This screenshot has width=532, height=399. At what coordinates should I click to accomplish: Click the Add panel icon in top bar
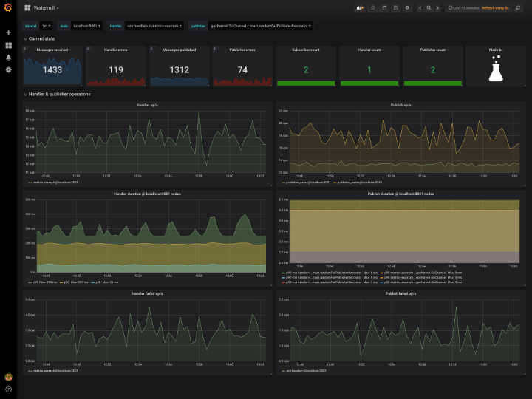[x=360, y=7]
